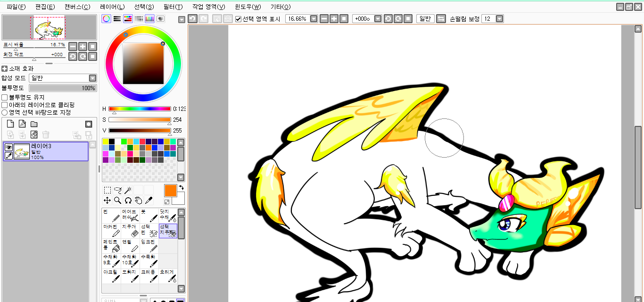Select the lasso selection tool
Screen dimensions: 644x302
point(117,190)
